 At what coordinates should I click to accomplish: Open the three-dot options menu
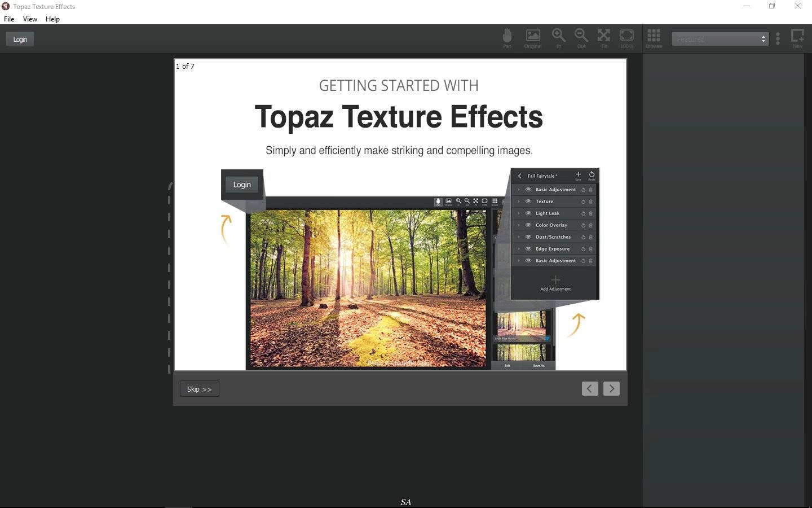778,38
